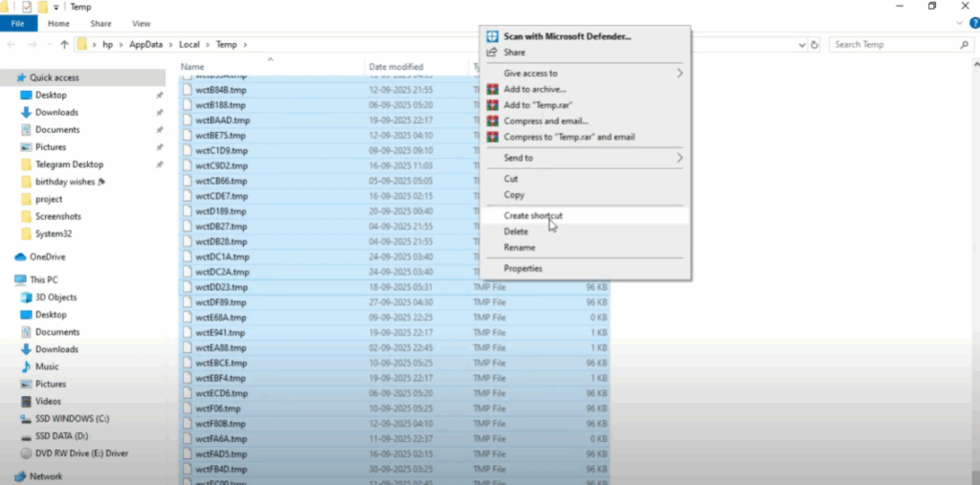This screenshot has height=485, width=980.
Task: Sort by the Date modified column header
Action: tap(416, 66)
